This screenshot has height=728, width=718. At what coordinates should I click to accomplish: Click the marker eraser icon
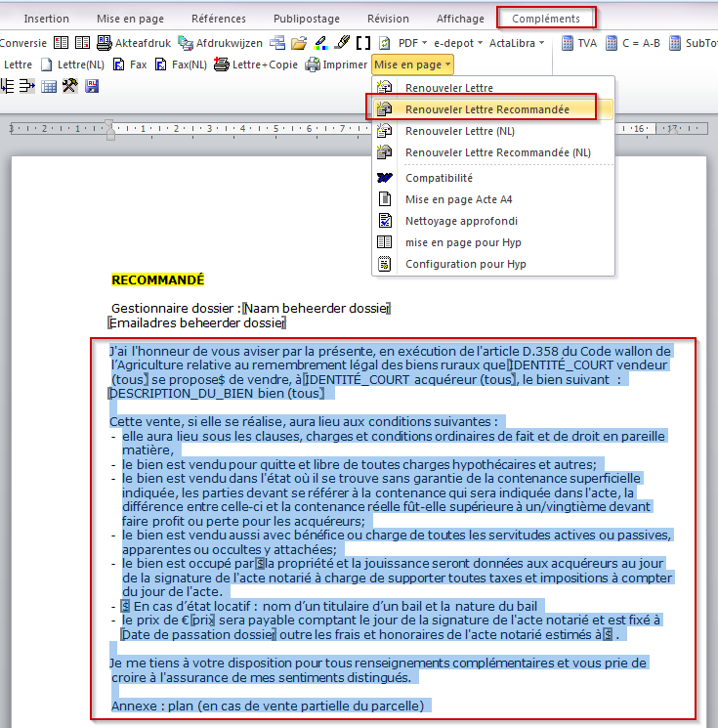point(342,43)
